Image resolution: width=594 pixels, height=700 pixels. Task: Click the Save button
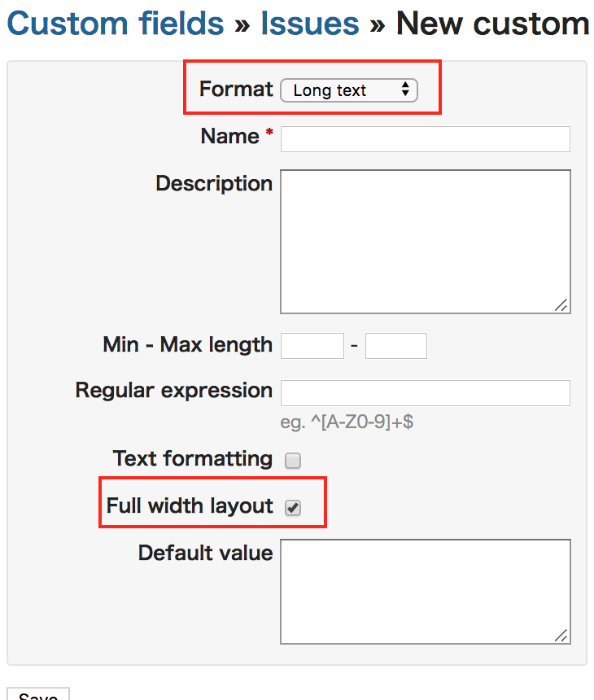(38, 694)
